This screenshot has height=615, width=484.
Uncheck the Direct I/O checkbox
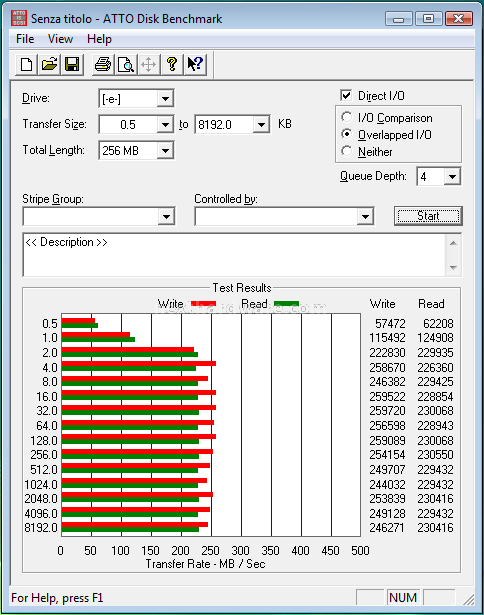(346, 95)
